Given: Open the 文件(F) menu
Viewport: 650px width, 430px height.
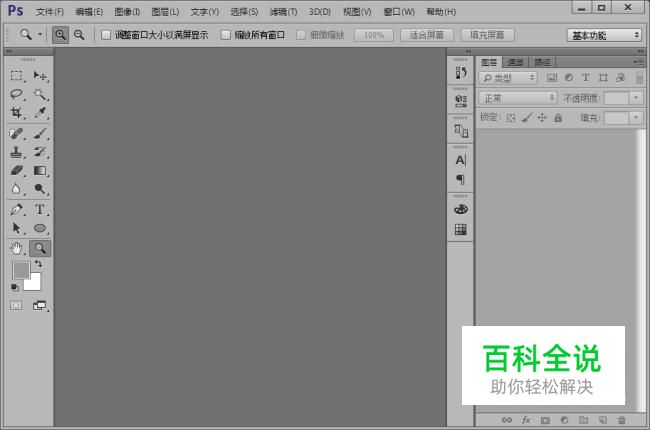Looking at the screenshot, I should pyautogui.click(x=50, y=12).
